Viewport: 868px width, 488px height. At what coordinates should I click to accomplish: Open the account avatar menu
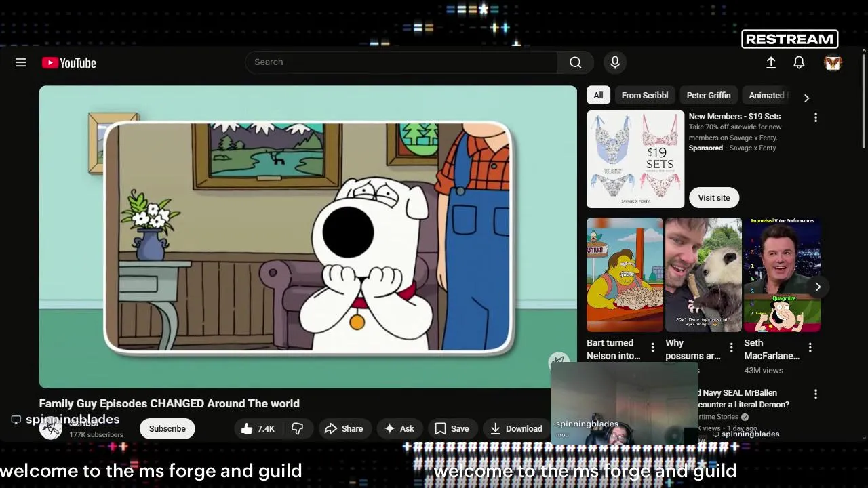833,62
